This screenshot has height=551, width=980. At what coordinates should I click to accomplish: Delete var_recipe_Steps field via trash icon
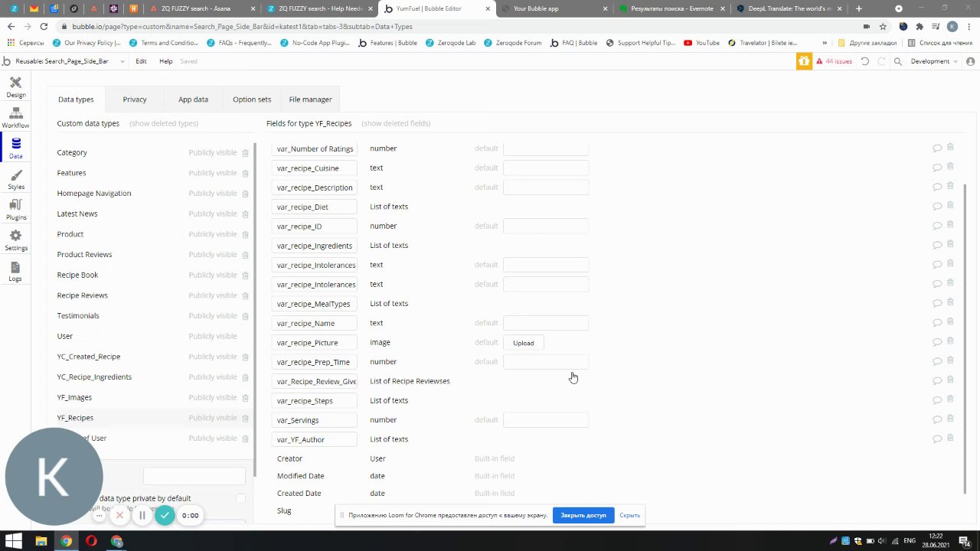(x=950, y=399)
